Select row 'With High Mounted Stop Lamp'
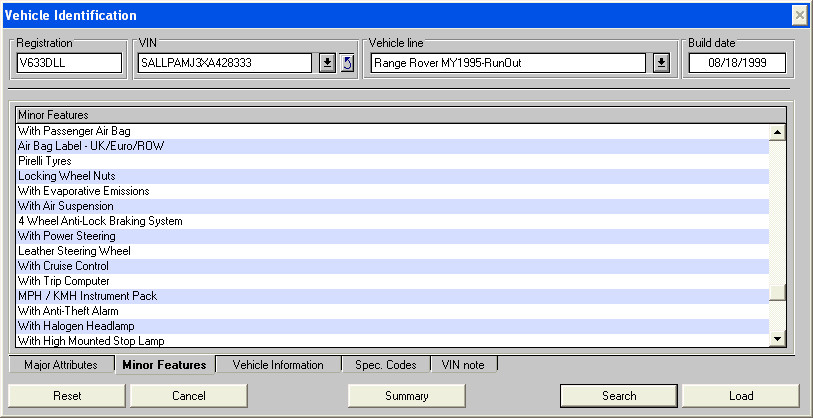The image size is (813, 418). click(x=393, y=341)
